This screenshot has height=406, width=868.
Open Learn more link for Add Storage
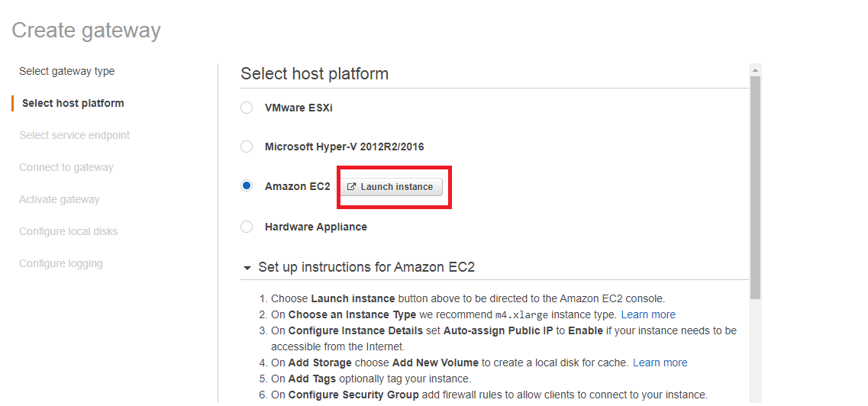point(660,362)
